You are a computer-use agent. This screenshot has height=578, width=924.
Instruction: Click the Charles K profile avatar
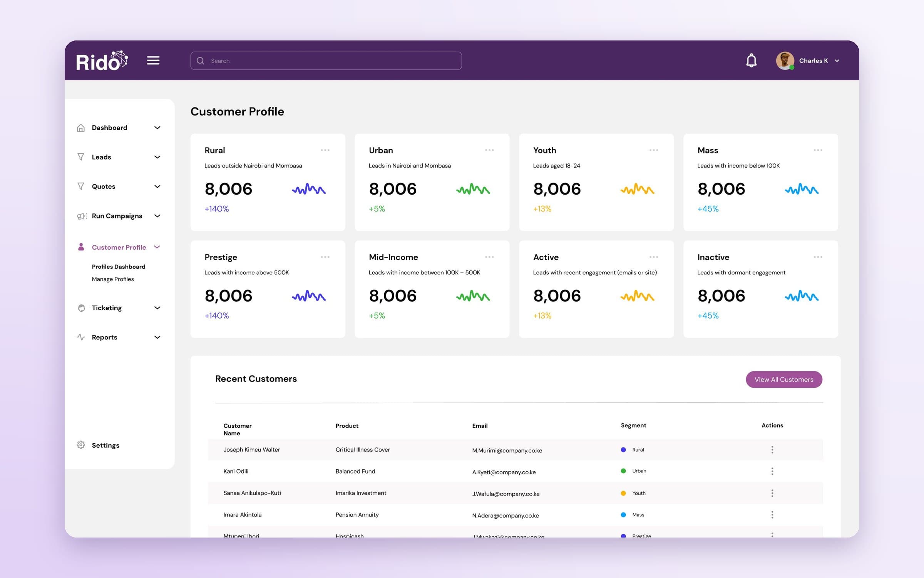coord(785,60)
